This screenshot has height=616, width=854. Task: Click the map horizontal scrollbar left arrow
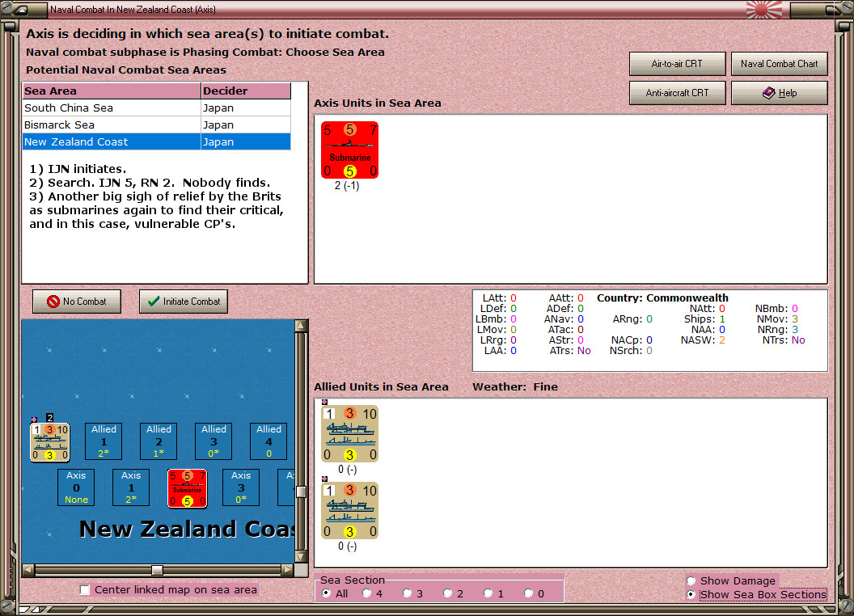pos(28,570)
